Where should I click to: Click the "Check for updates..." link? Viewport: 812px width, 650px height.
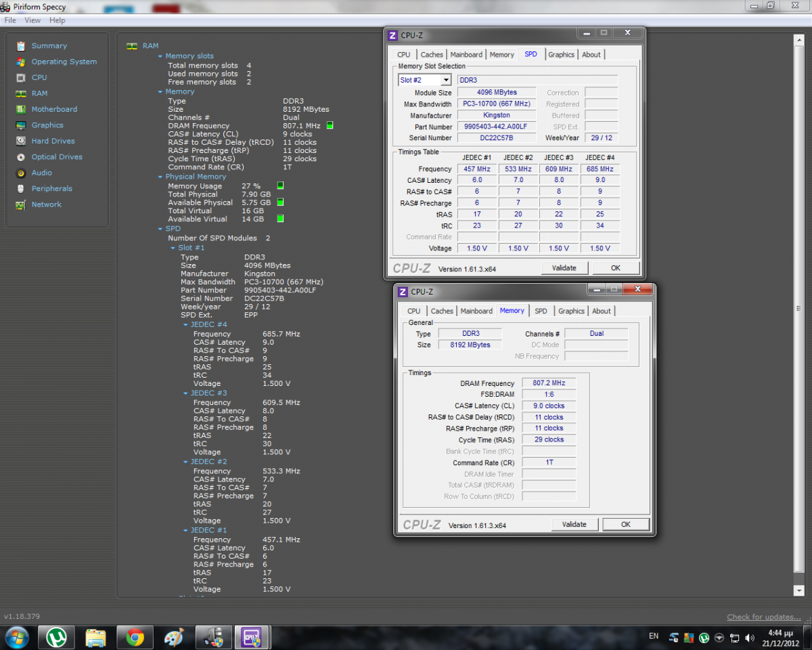764,617
